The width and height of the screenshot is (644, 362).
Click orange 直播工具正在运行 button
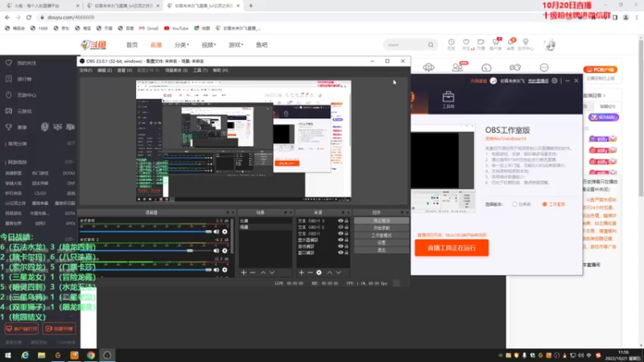click(x=452, y=248)
